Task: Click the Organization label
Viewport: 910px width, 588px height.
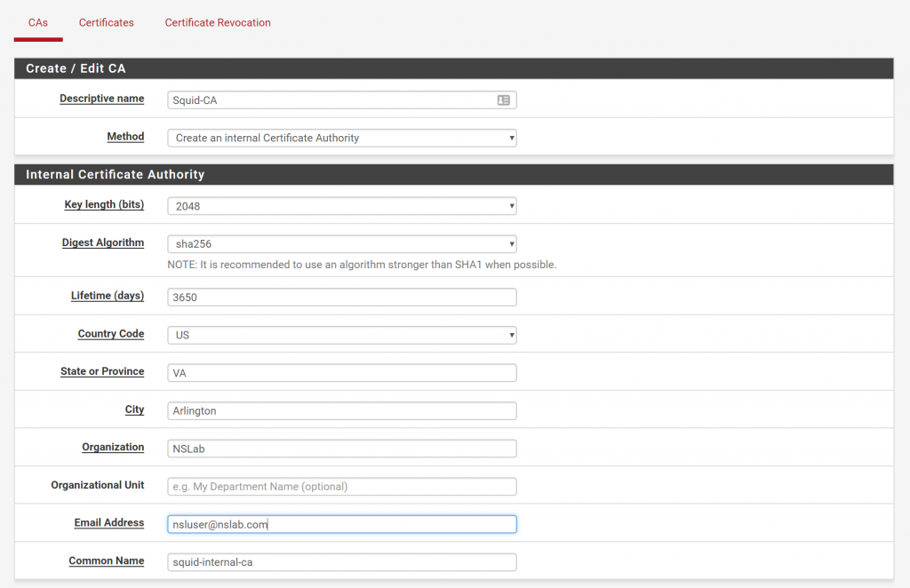Action: tap(113, 447)
